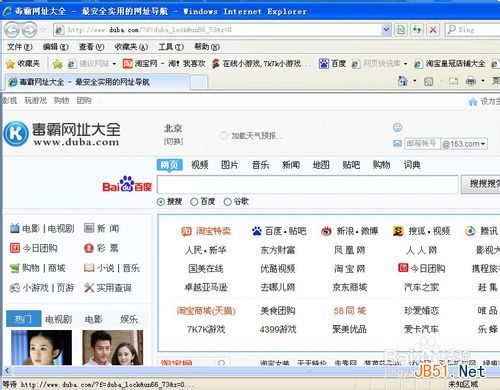
Task: Click the Refresh page icon
Action: click(x=417, y=30)
